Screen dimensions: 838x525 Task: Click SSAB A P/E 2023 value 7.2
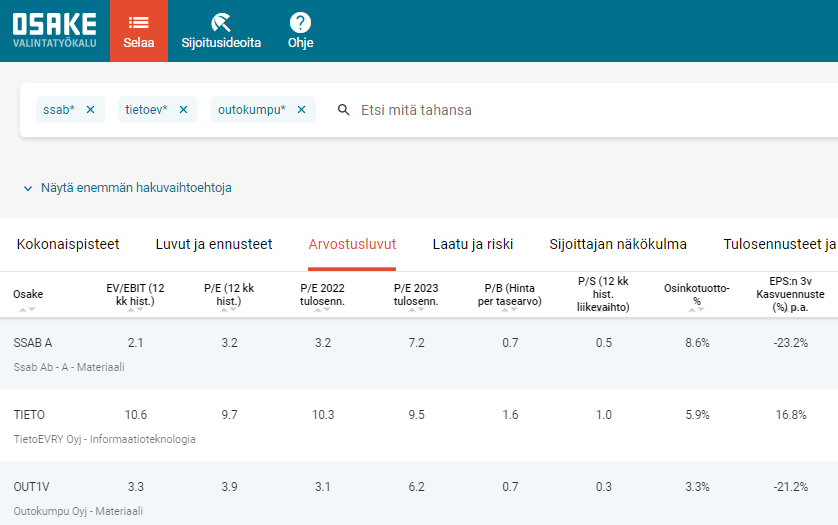point(416,343)
